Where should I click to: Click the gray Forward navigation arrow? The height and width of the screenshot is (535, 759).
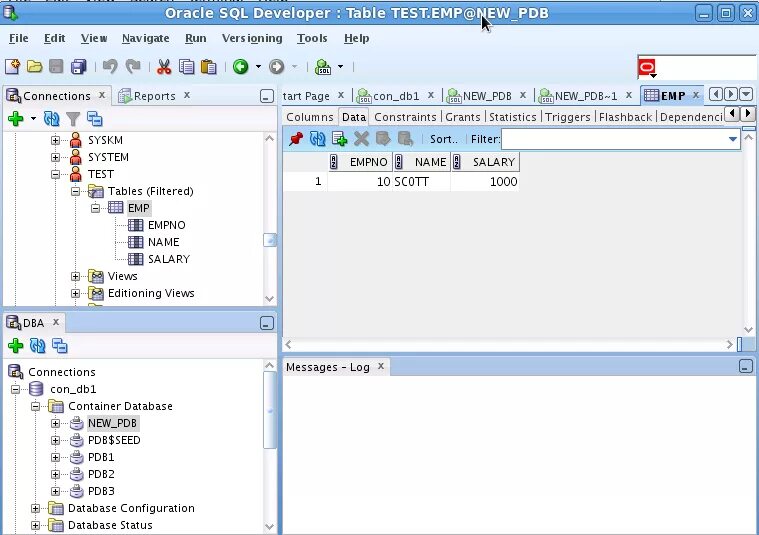coord(276,66)
